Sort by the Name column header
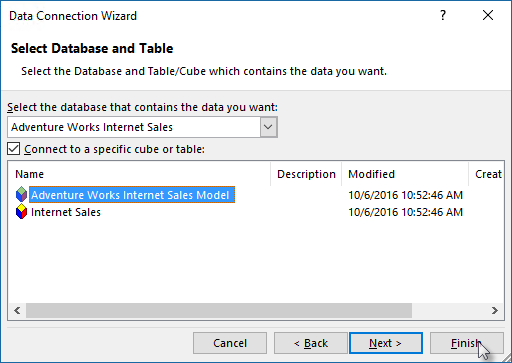512x363 pixels. tap(139, 174)
